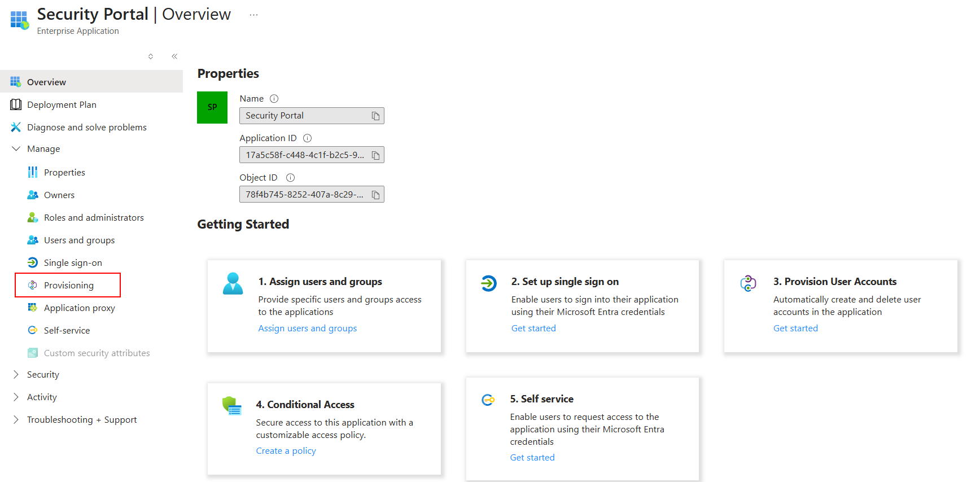Click the Diagnose and solve problems wrench icon

(x=16, y=127)
